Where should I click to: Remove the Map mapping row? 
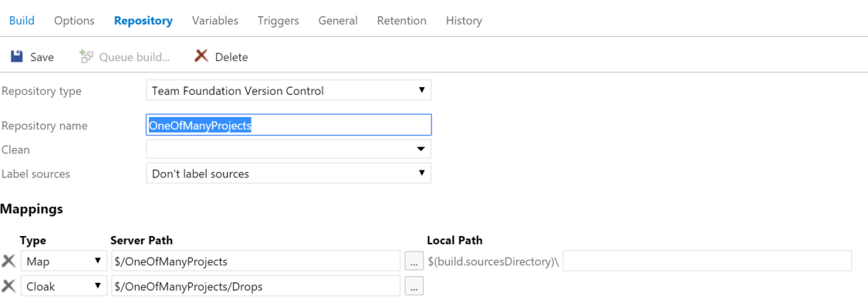click(x=8, y=261)
